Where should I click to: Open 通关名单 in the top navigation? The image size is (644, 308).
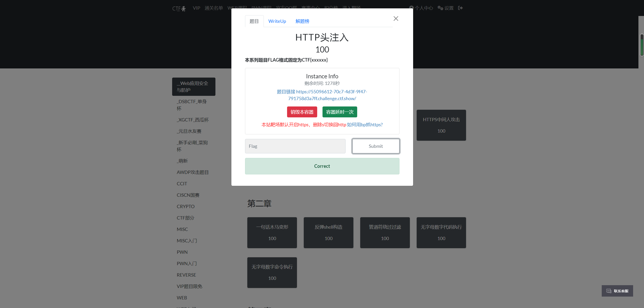click(x=214, y=8)
